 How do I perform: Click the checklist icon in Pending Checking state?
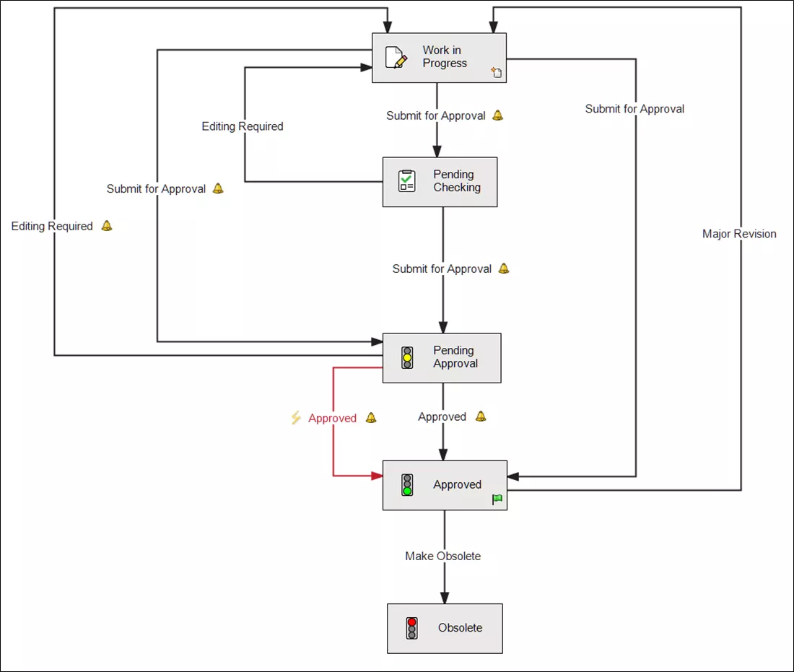tap(407, 181)
